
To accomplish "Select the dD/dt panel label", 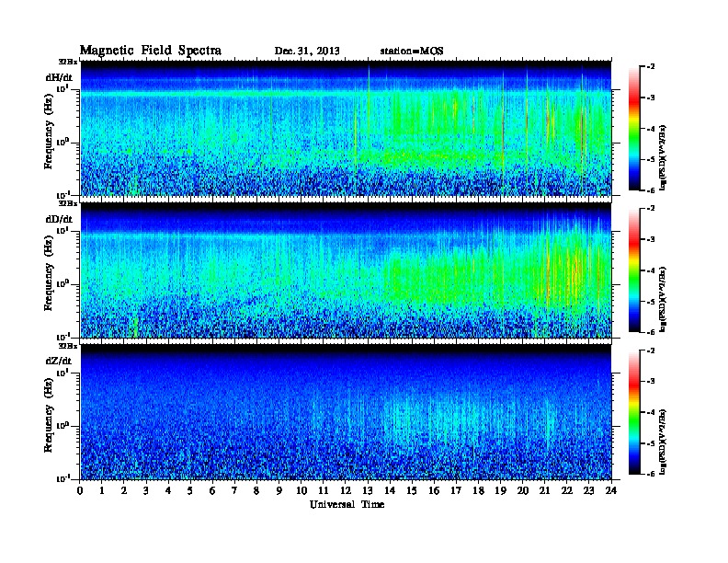I will [x=59, y=219].
